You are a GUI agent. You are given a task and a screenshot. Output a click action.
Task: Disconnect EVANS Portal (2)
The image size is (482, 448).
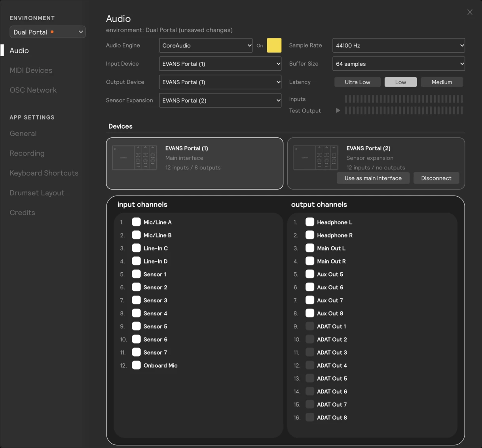[x=436, y=178]
